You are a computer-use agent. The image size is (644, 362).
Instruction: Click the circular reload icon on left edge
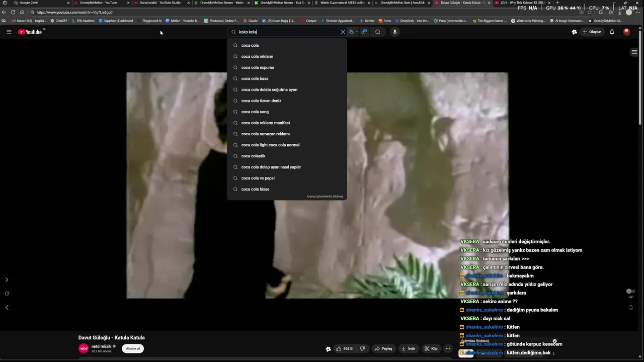coord(7,293)
